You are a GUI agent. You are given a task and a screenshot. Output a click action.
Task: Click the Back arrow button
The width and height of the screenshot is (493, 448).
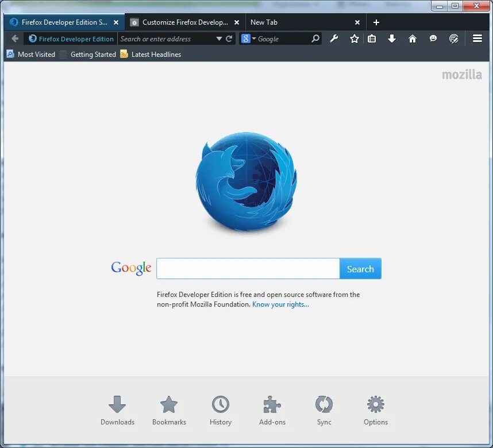(x=15, y=38)
